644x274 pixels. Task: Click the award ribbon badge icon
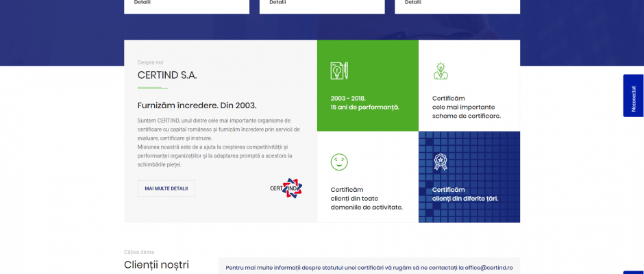441,162
